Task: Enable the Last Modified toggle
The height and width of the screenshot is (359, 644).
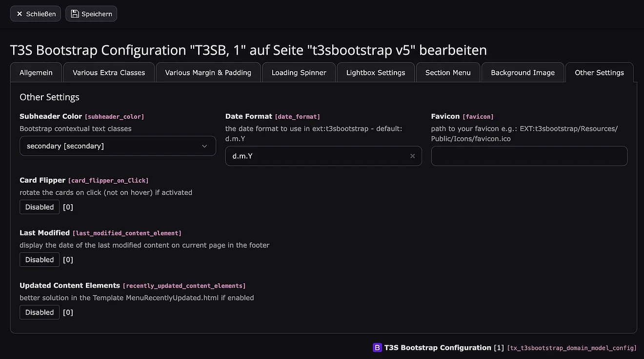Action: click(x=40, y=260)
